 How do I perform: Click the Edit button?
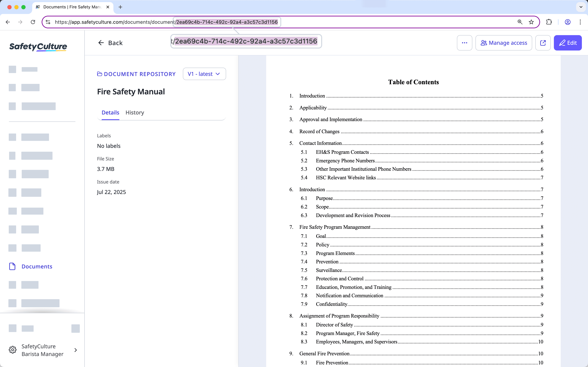point(568,43)
